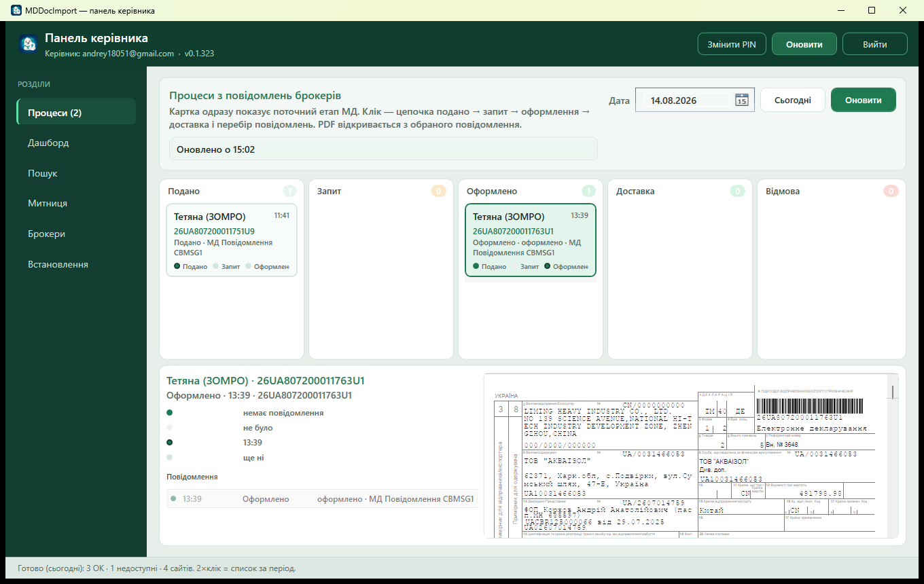Click the status bar 'Готово (сьогодні)' text
This screenshot has height=584, width=924.
pyautogui.click(x=156, y=568)
